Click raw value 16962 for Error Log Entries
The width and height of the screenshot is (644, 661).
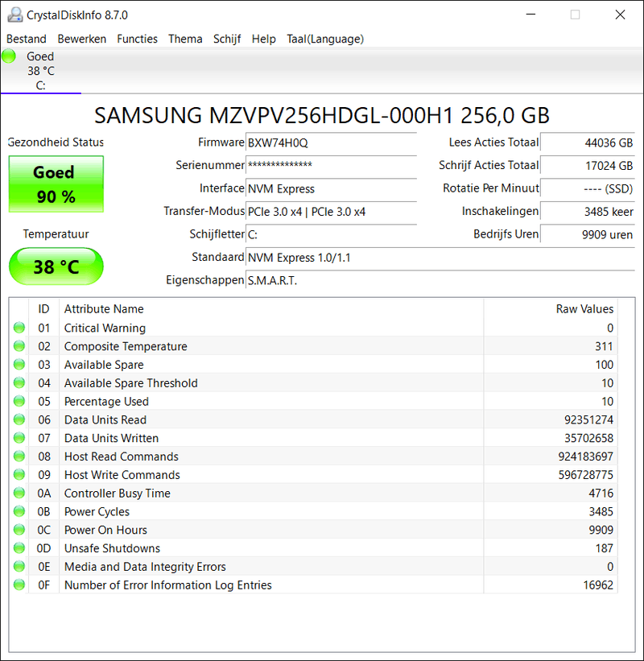click(598, 585)
